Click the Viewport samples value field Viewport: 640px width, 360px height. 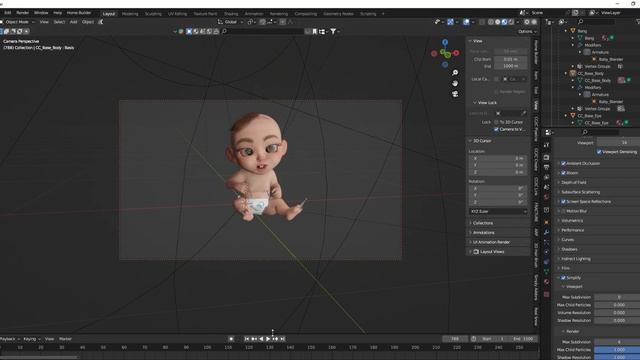(618, 142)
